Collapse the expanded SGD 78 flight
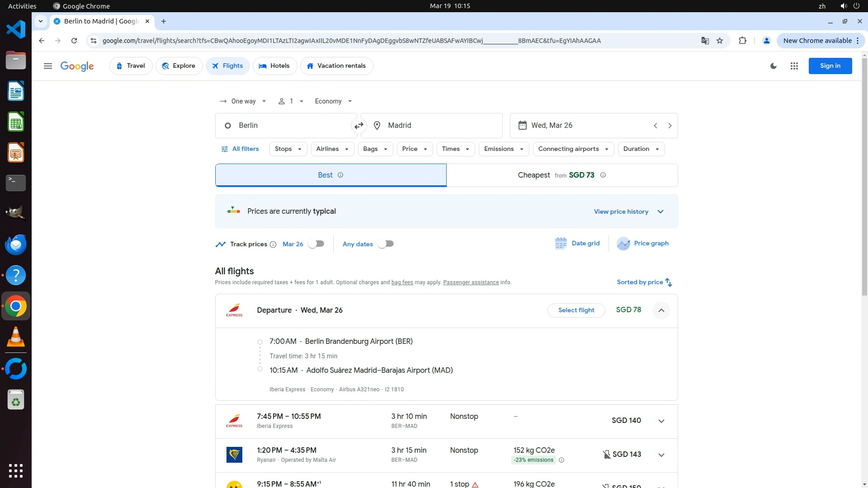 point(661,310)
